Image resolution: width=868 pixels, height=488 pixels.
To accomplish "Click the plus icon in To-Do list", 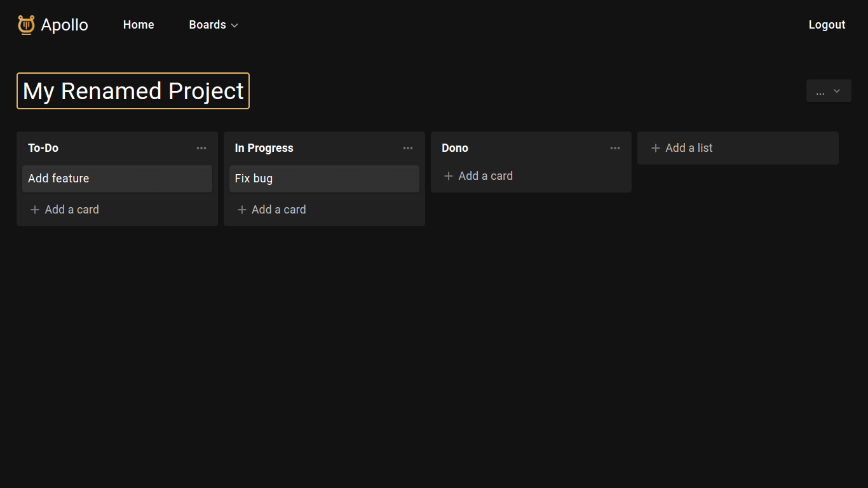I will click(x=35, y=210).
